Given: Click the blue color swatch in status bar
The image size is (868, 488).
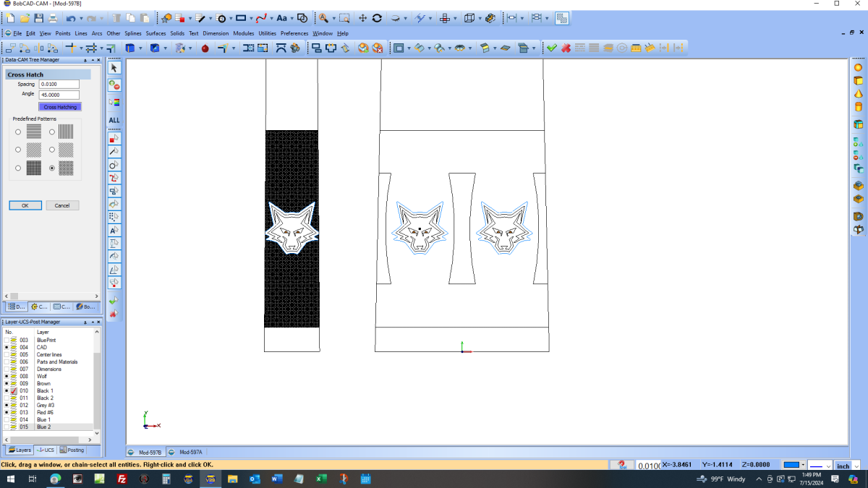Looking at the screenshot, I should pyautogui.click(x=791, y=466).
